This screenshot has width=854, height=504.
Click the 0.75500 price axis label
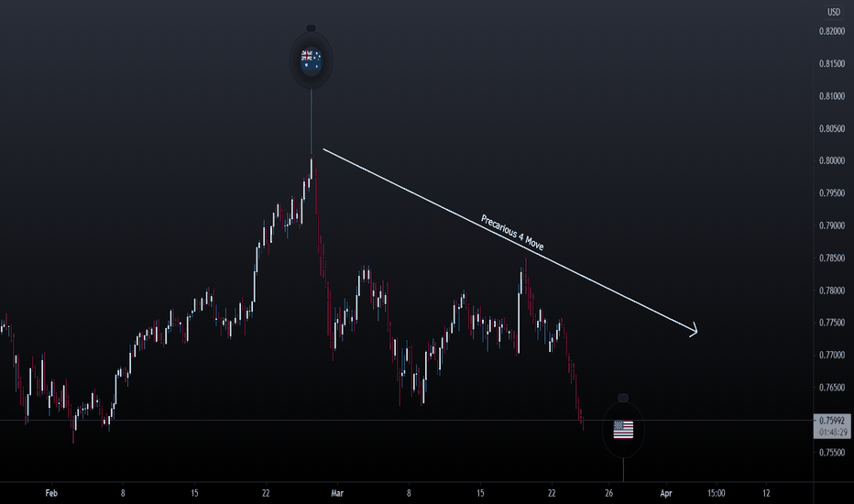pyautogui.click(x=832, y=453)
